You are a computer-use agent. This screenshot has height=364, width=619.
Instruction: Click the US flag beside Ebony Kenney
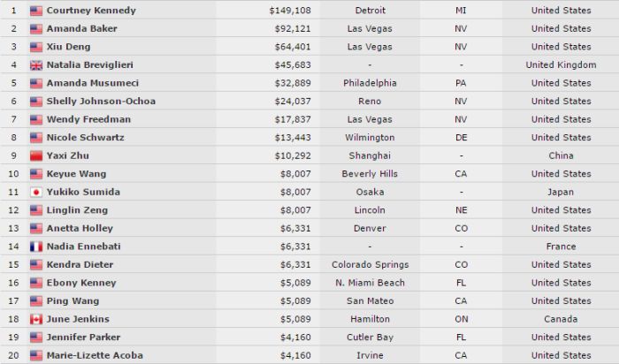36,283
